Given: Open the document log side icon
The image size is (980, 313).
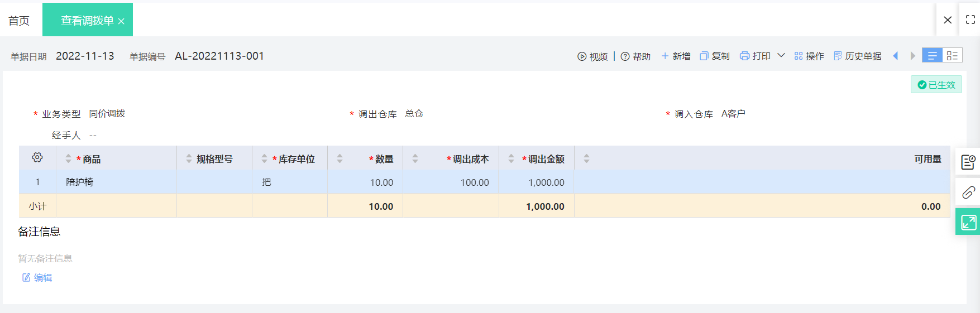Looking at the screenshot, I should (x=968, y=162).
